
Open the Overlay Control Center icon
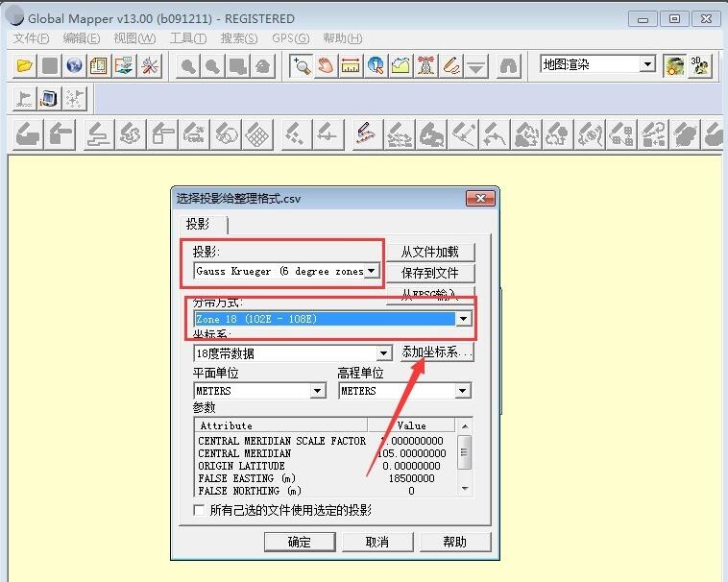tap(124, 65)
